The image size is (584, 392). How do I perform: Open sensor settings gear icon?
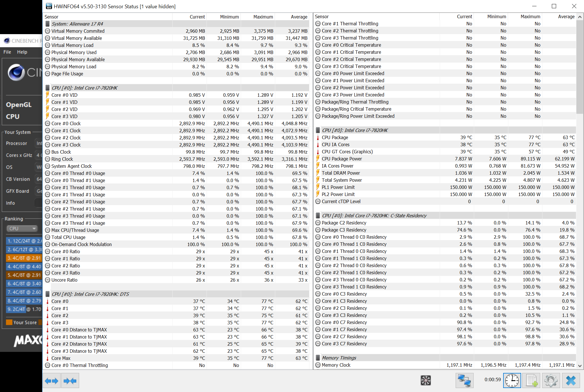[x=551, y=380]
